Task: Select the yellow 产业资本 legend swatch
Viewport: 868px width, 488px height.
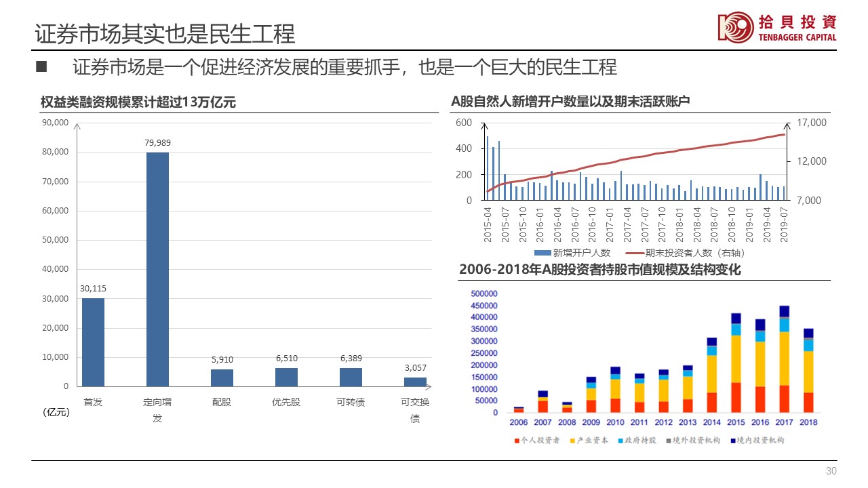Action: pos(572,441)
